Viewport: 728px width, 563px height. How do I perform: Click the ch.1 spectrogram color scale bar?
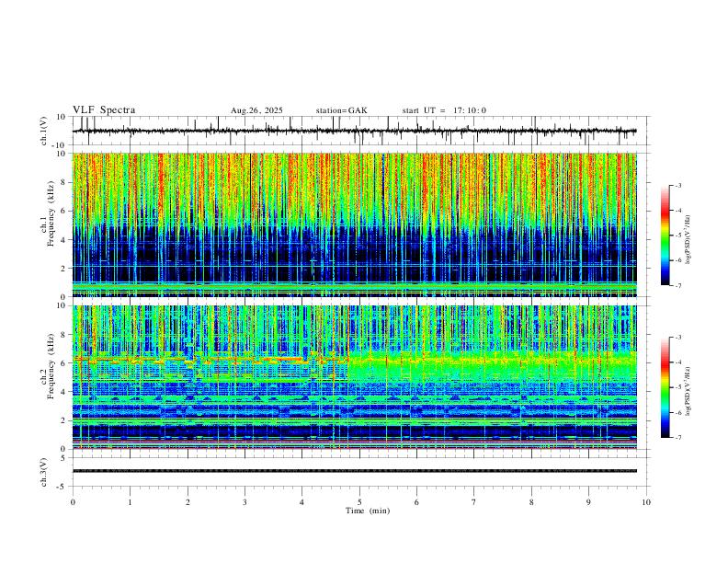tap(665, 236)
